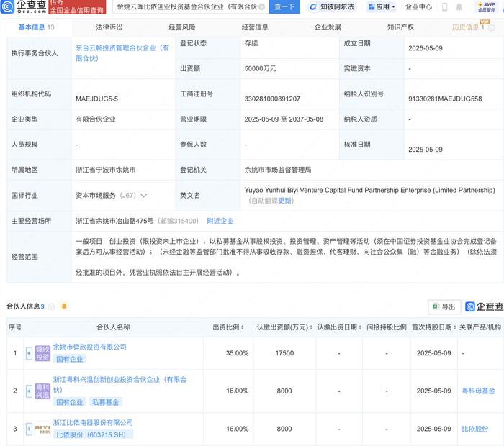The height and width of the screenshot is (446, 504).
Task: Click the orange alert bell beside 合伙人信息
Action: [64, 306]
